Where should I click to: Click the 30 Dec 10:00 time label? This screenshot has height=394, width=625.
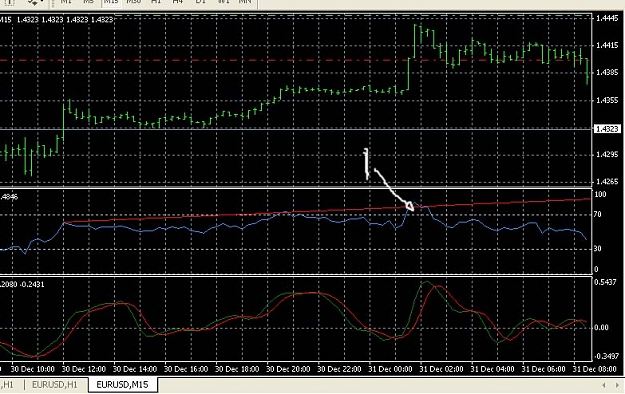click(32, 369)
